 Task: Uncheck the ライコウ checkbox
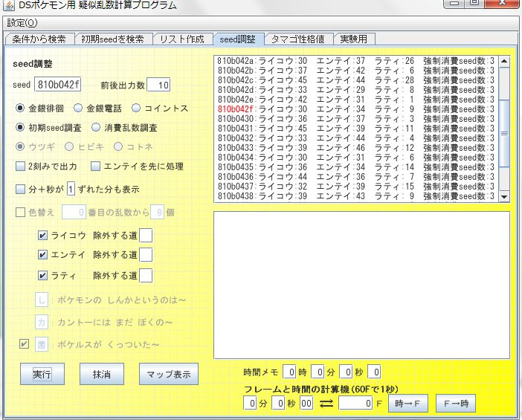tap(42, 236)
